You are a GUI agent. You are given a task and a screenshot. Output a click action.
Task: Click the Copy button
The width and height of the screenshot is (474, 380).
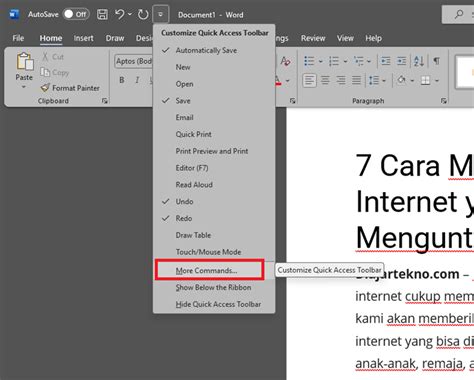[x=55, y=72]
